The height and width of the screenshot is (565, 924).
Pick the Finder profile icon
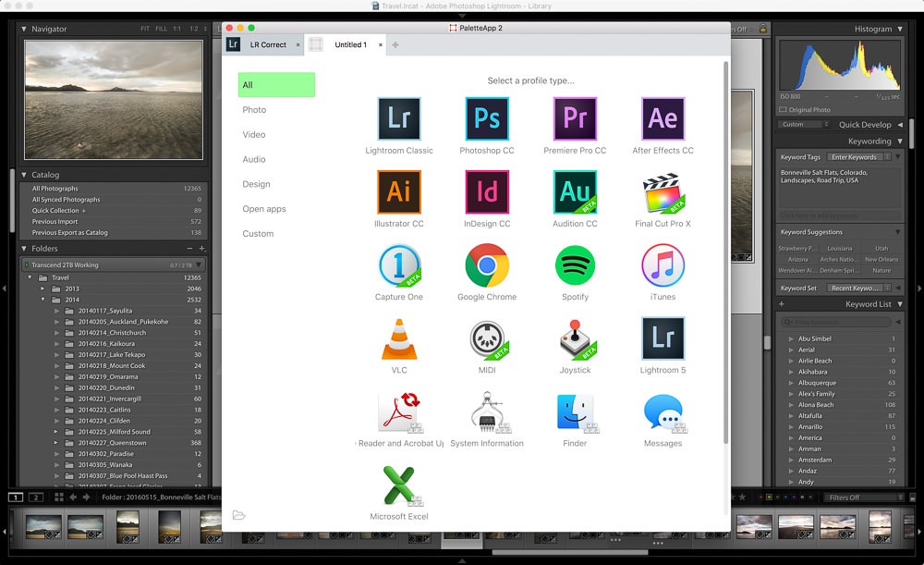click(577, 412)
